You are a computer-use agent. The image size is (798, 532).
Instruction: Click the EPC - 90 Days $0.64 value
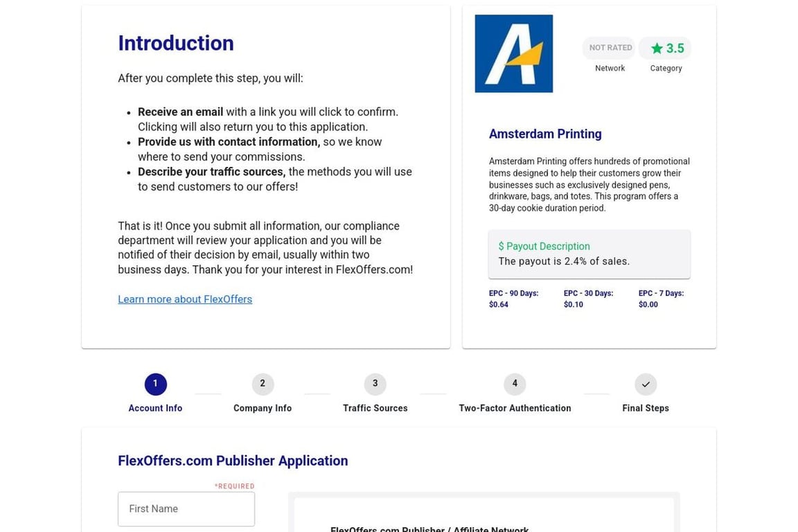point(513,299)
